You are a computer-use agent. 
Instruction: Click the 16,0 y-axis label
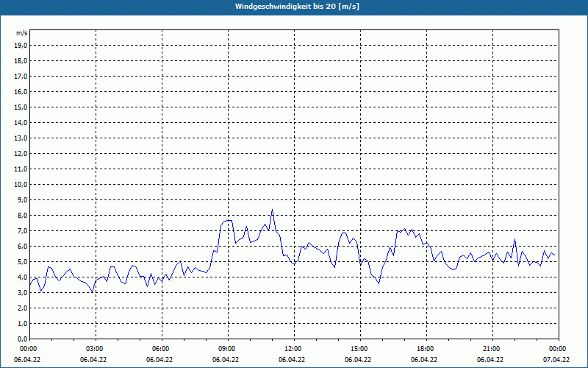point(21,91)
